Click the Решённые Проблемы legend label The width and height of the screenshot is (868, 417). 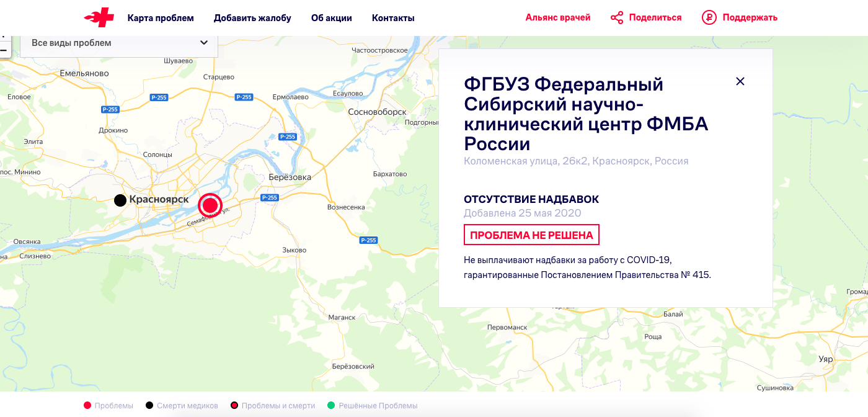(378, 406)
